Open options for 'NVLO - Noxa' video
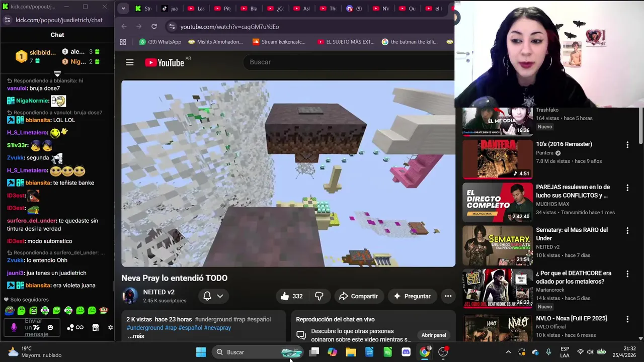 [x=627, y=319]
